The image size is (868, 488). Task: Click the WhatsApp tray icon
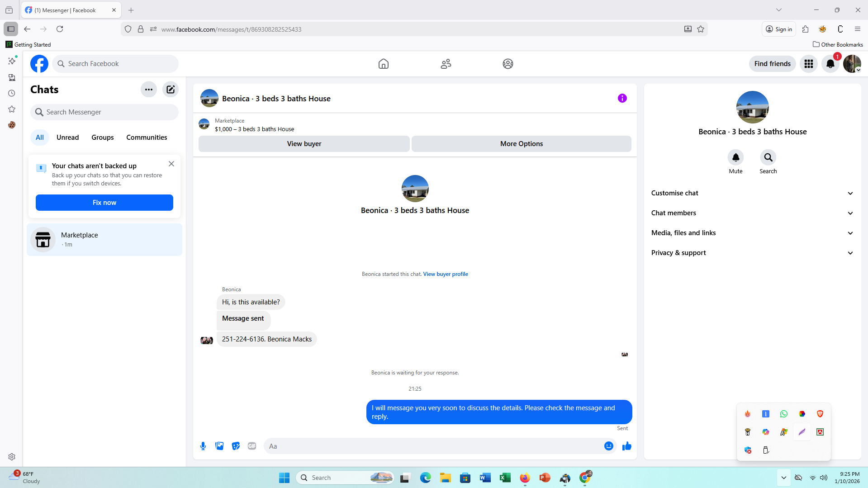click(x=784, y=414)
